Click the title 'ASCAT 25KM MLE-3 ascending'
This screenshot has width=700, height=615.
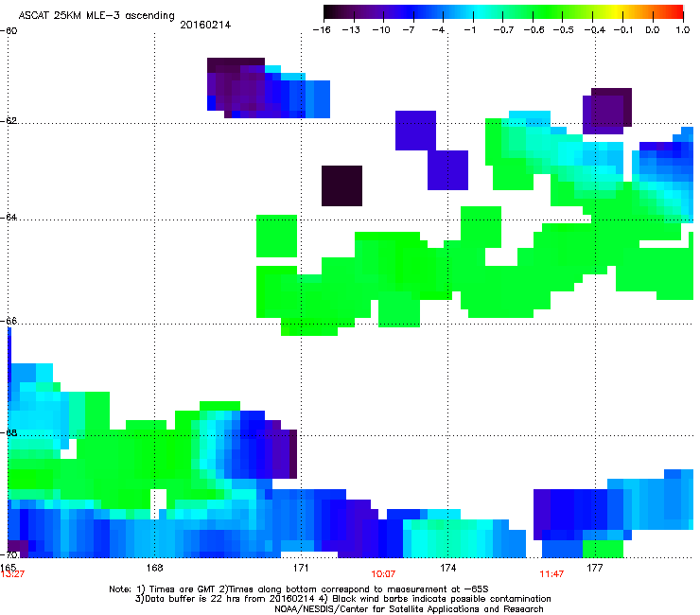96,15
